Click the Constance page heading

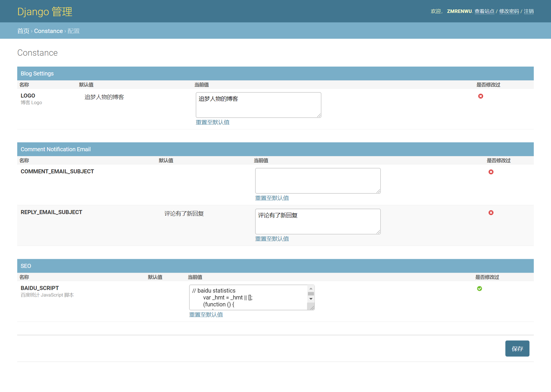click(37, 53)
